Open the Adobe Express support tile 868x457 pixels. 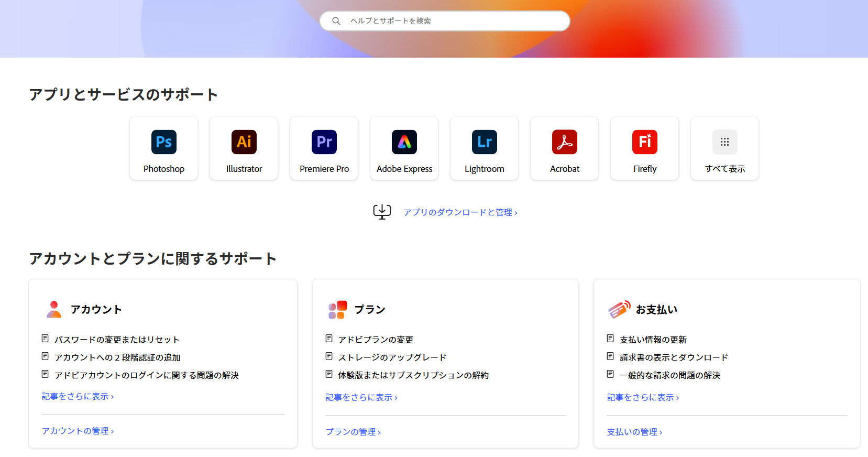point(404,148)
